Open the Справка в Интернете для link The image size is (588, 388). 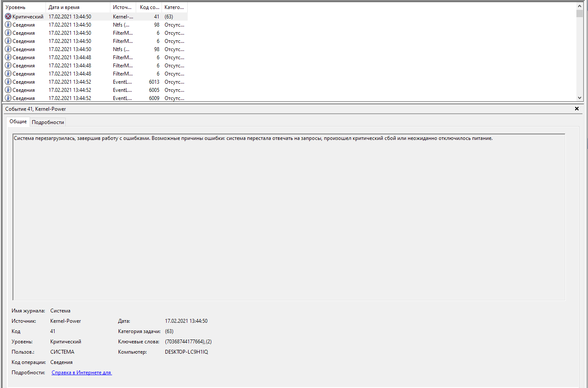click(x=82, y=373)
